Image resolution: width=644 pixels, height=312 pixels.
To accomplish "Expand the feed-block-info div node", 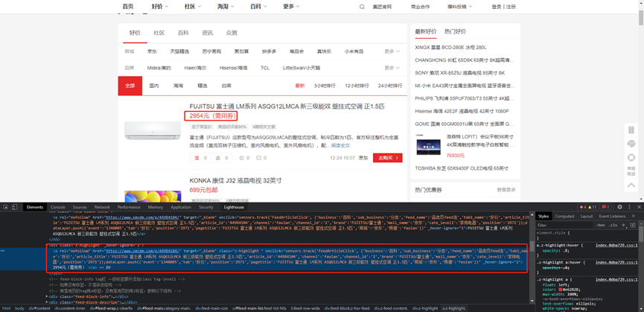I will click(x=48, y=296).
